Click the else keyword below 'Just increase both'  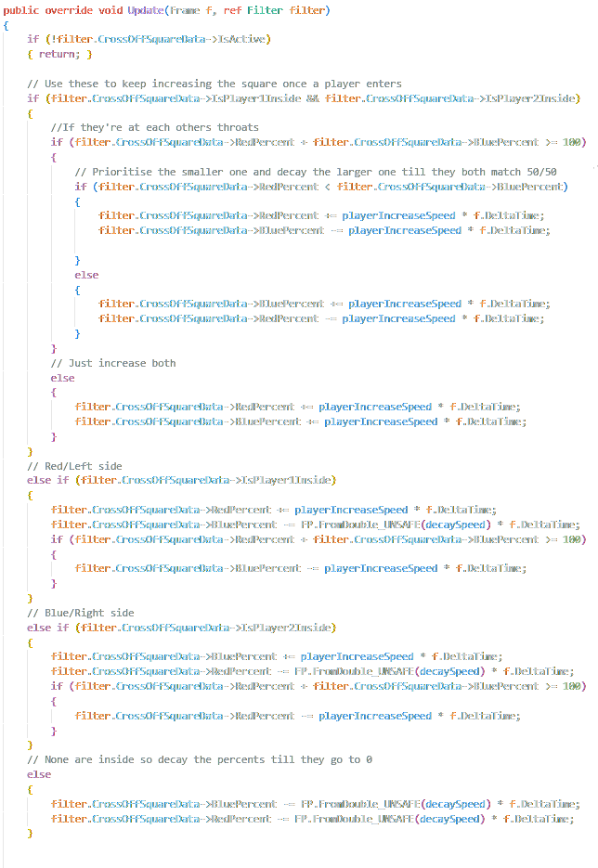pos(62,378)
